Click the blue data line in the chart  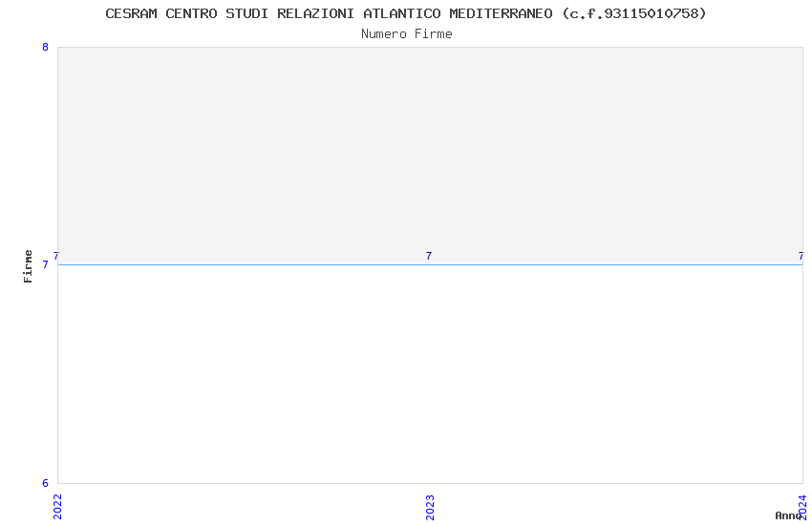(x=430, y=264)
